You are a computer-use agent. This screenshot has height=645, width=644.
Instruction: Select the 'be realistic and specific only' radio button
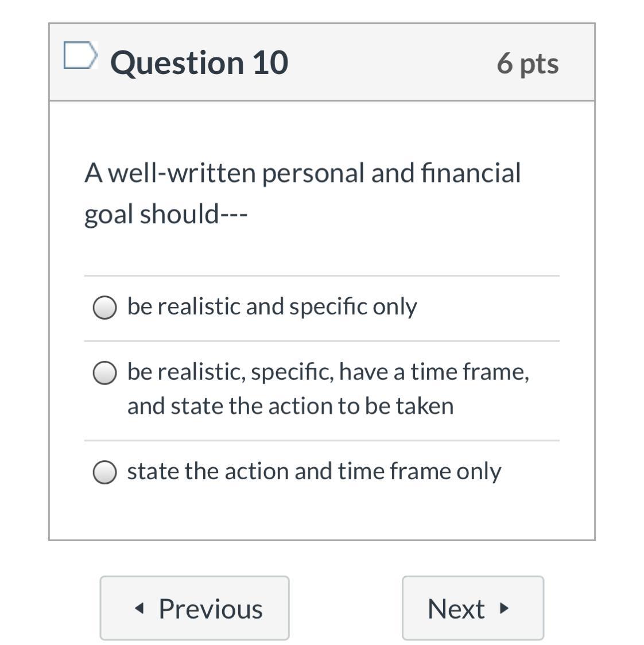(105, 308)
